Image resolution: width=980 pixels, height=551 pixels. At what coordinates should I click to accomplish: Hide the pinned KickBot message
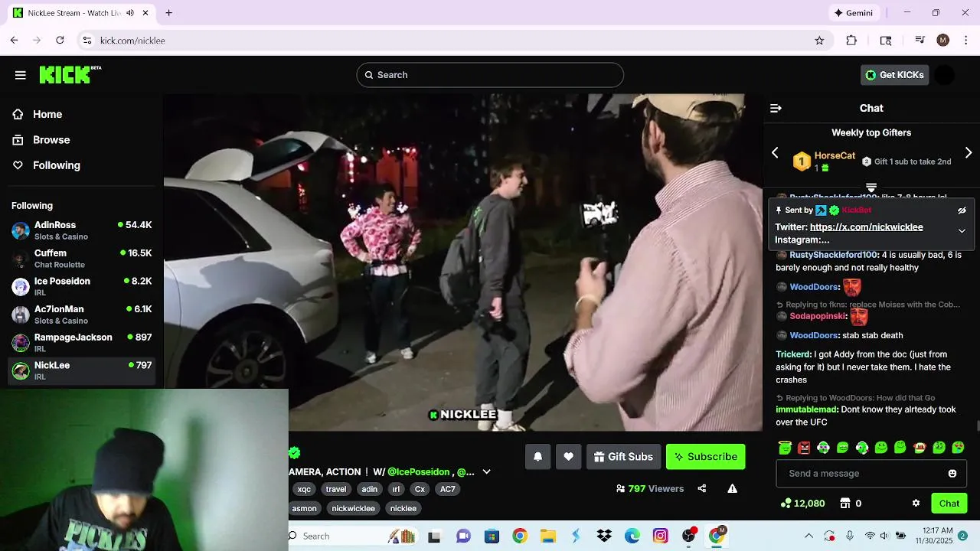click(962, 210)
